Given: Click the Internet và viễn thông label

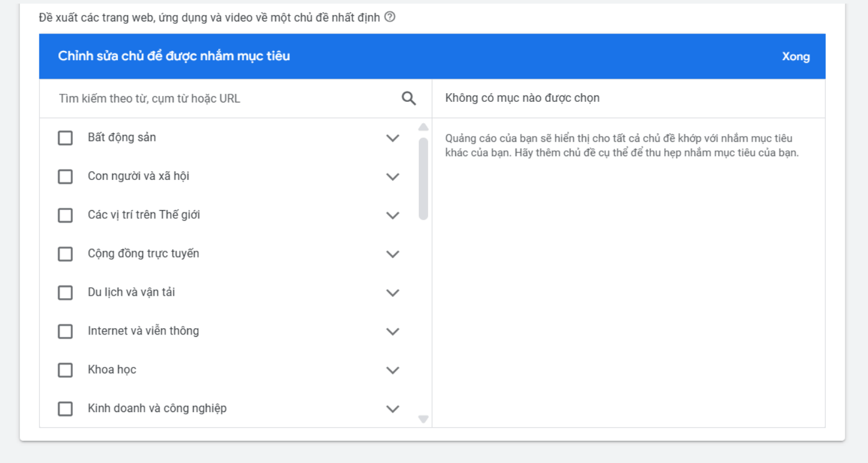Looking at the screenshot, I should point(143,331).
